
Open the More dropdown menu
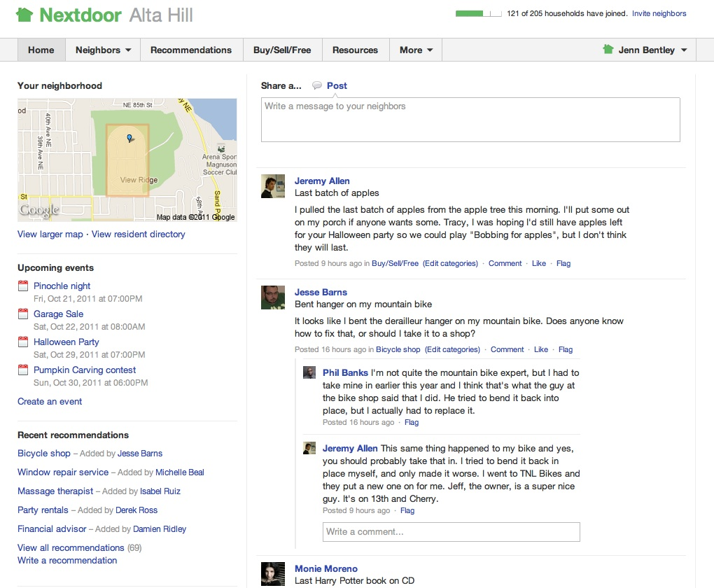416,50
